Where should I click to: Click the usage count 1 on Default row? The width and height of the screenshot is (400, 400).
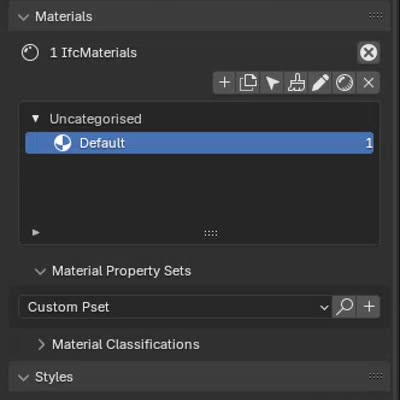[369, 143]
